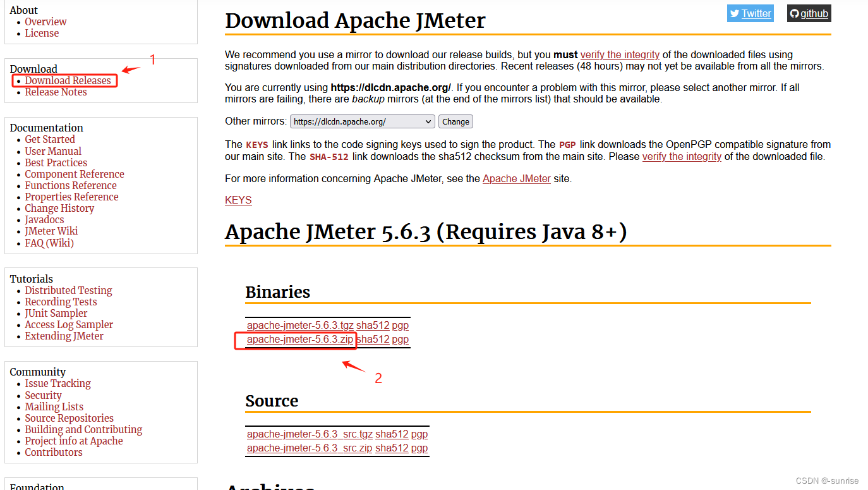Click the Download Apache JMeter heading
868x490 pixels.
click(355, 20)
